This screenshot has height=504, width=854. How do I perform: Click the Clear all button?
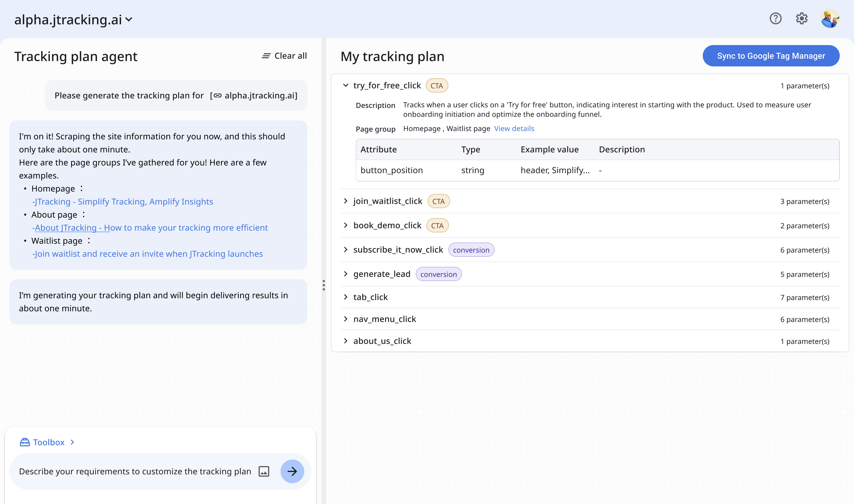pyautogui.click(x=284, y=56)
